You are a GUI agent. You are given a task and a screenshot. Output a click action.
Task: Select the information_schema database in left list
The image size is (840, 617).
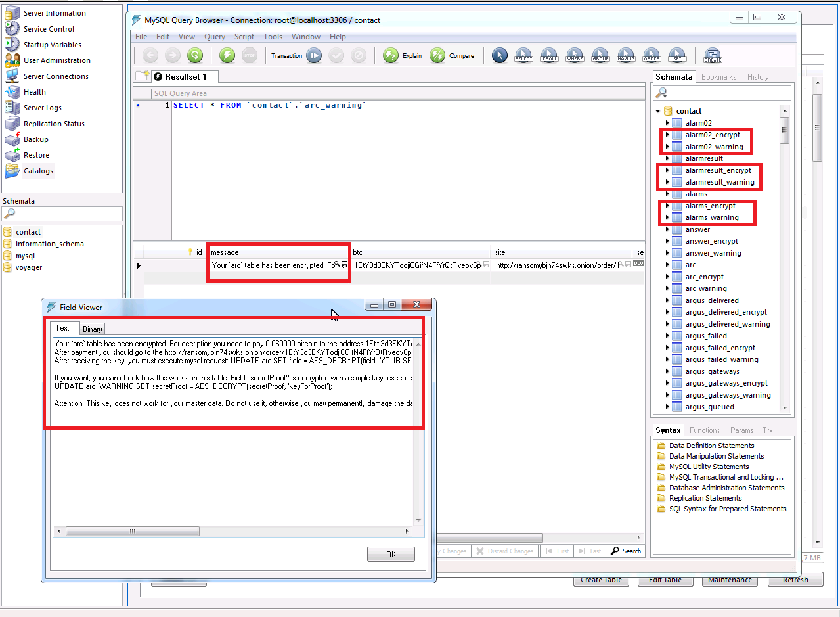point(50,244)
